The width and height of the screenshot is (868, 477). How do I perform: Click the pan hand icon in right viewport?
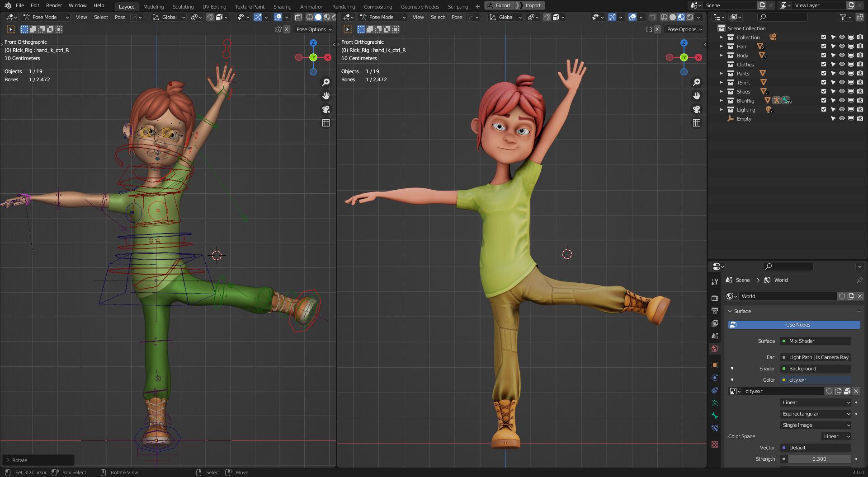point(697,96)
